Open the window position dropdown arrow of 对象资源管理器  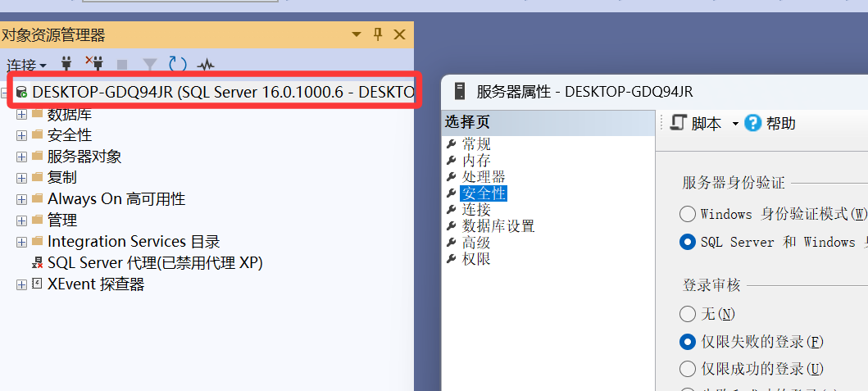tap(357, 35)
